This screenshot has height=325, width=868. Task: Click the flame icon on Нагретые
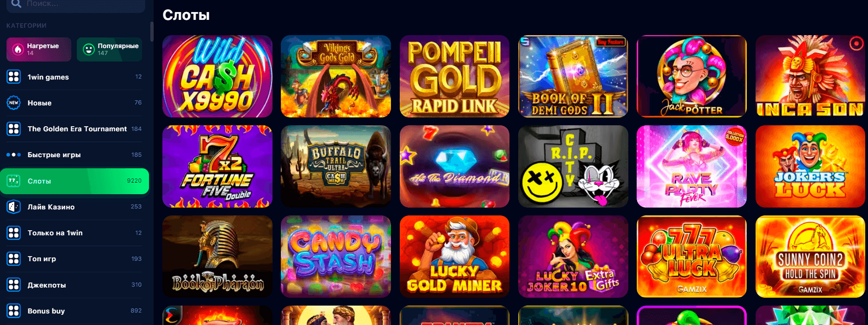(18, 49)
